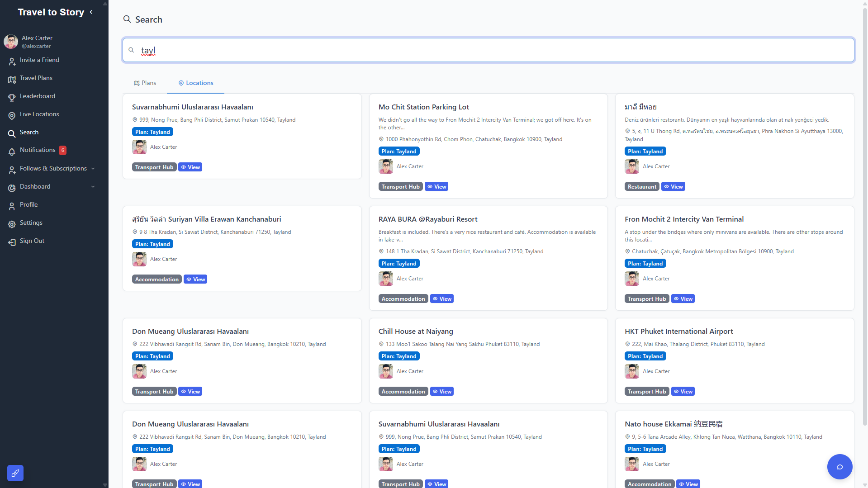
Task: Click the Notifications bell icon
Action: tap(12, 152)
